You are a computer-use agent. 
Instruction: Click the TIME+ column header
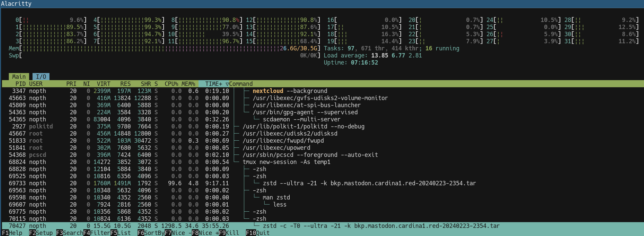[x=214, y=84]
